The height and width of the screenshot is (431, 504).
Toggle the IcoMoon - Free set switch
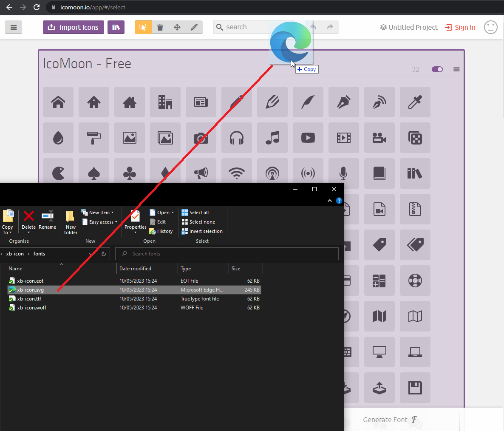[x=437, y=69]
